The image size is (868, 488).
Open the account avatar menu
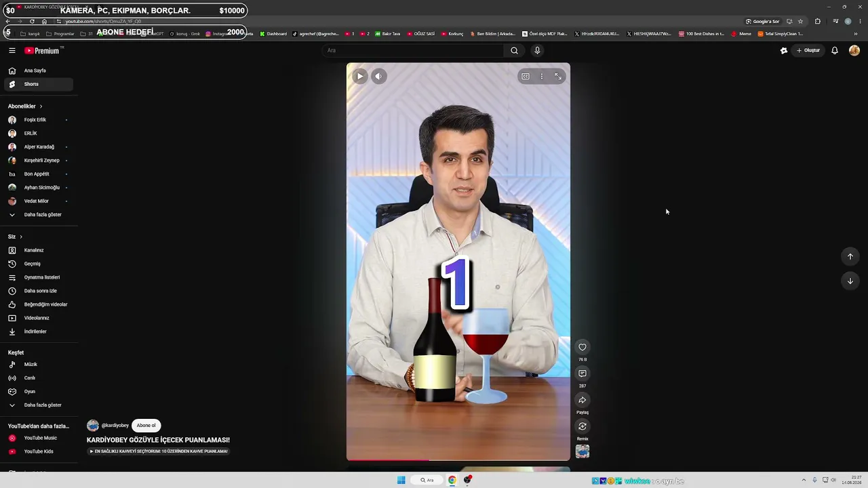click(854, 50)
